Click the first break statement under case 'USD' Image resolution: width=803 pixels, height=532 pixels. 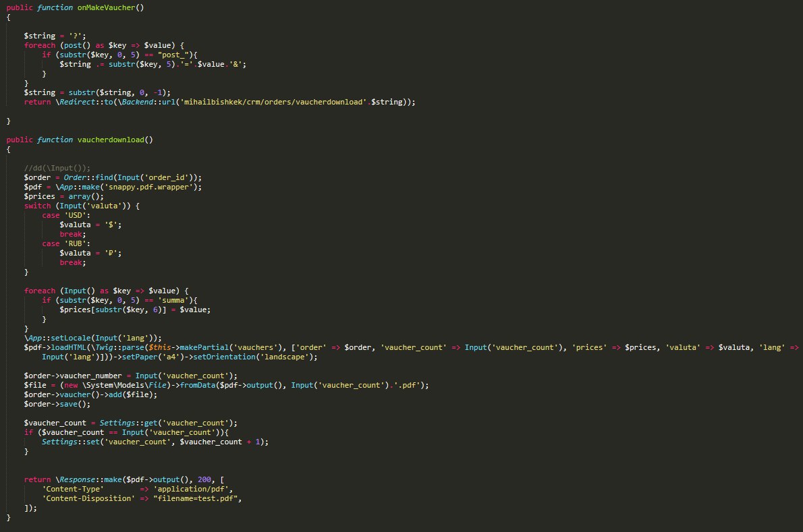[73, 234]
